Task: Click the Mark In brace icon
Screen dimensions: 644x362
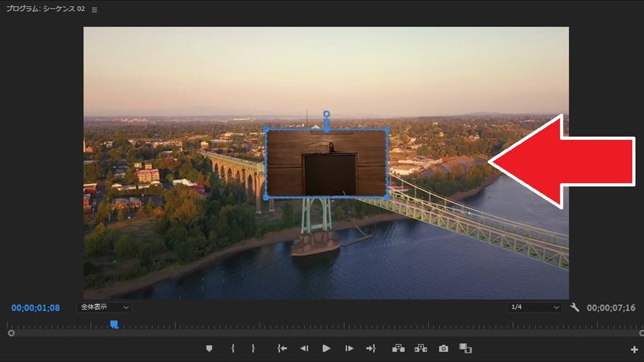Action: (x=233, y=348)
